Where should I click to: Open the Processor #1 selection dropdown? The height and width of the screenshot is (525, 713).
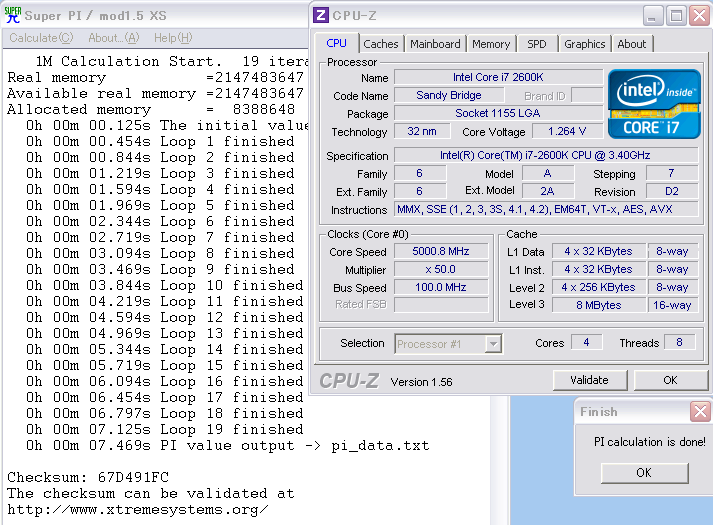493,344
